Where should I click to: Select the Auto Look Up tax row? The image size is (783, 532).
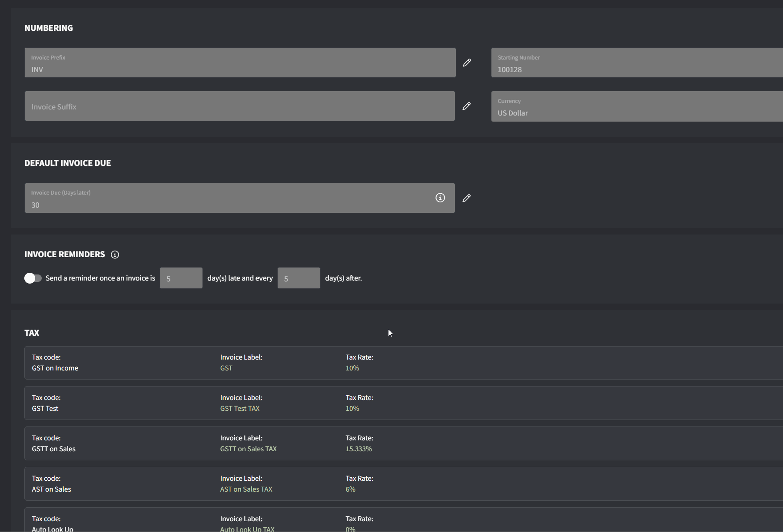click(174, 521)
